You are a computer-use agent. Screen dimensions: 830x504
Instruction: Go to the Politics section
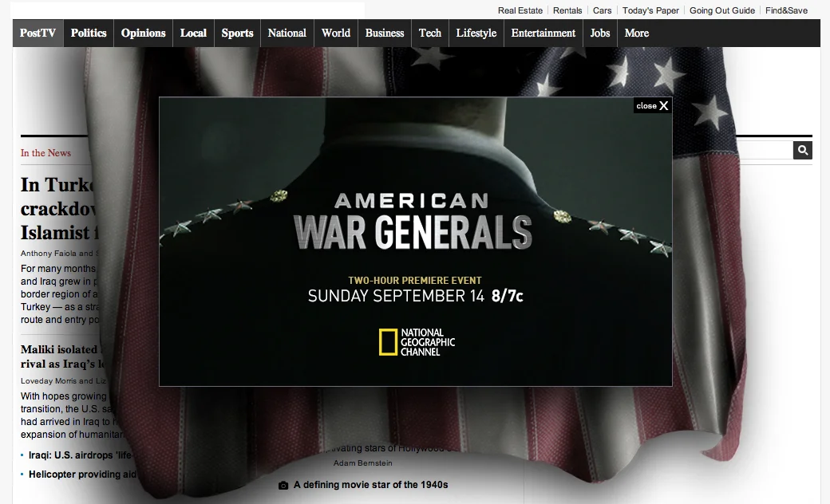click(89, 33)
